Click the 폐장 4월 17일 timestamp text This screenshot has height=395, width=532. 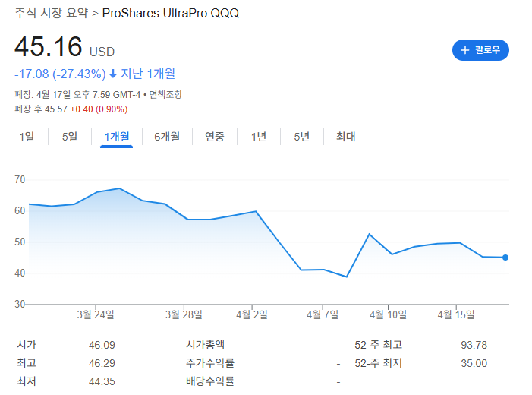(x=77, y=94)
